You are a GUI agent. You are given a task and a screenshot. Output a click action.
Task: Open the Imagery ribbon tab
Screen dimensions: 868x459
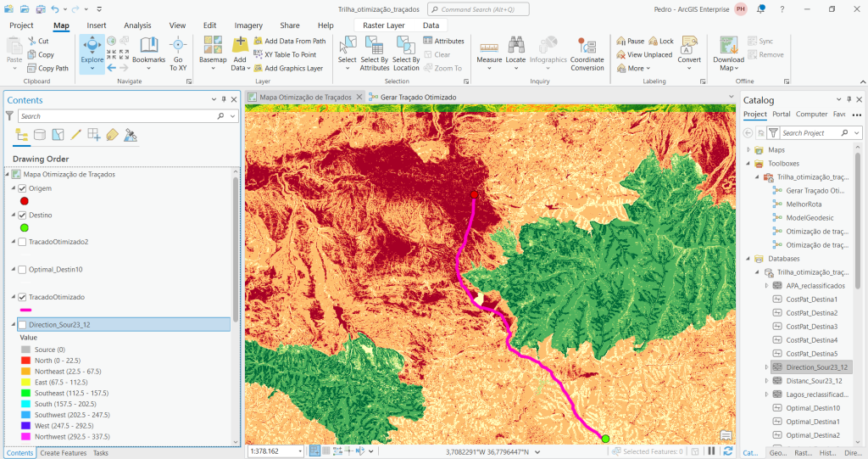(248, 25)
